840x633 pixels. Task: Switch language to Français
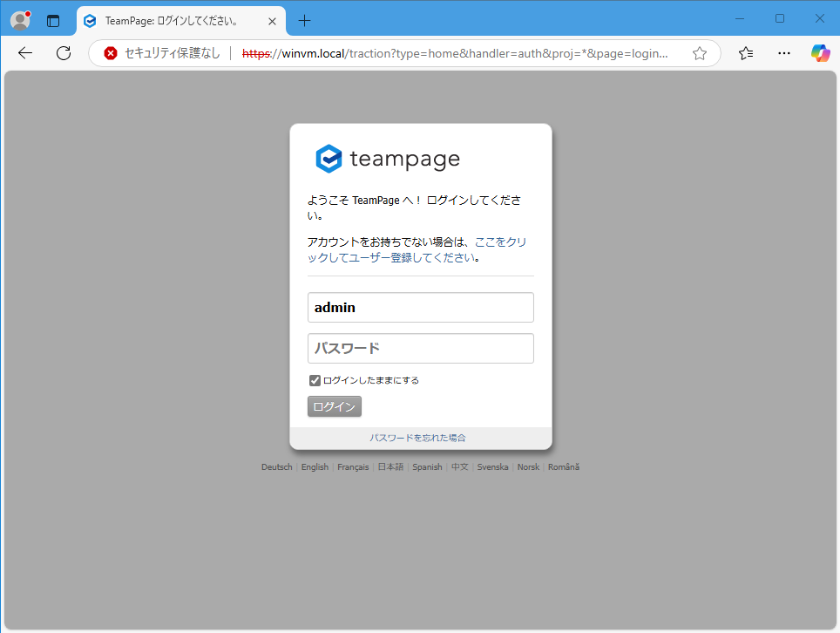point(353,466)
